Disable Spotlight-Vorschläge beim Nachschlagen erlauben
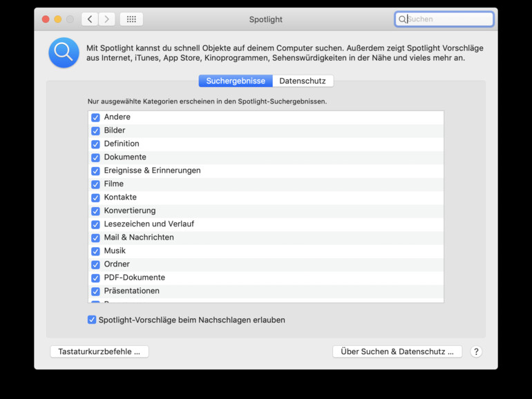The width and height of the screenshot is (532, 399). tap(92, 320)
